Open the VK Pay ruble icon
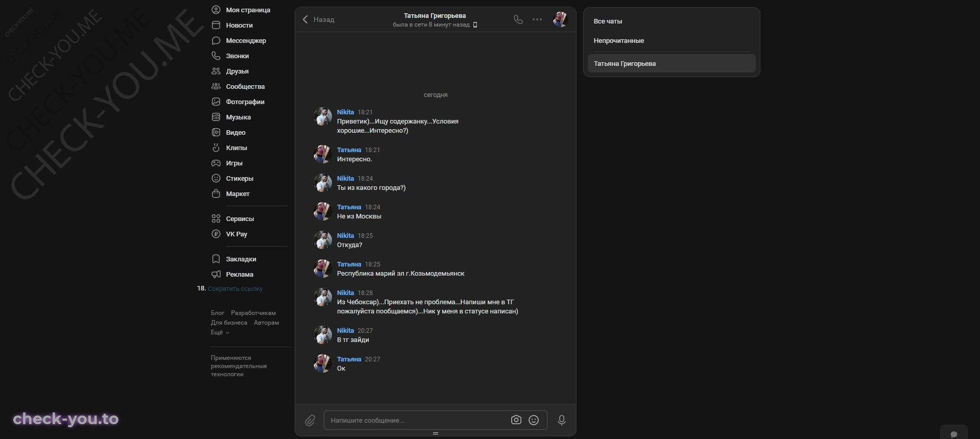The width and height of the screenshot is (980, 439). [216, 234]
